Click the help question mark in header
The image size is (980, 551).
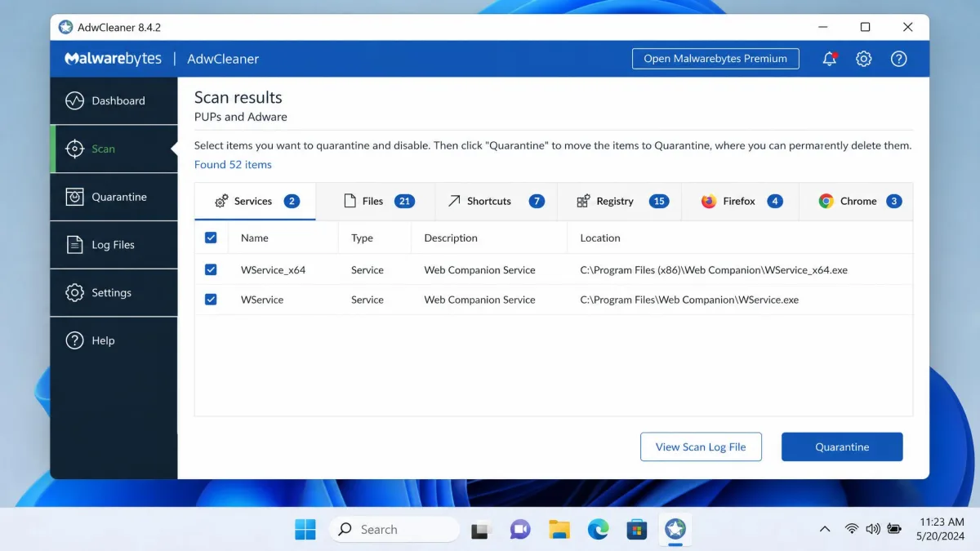pyautogui.click(x=899, y=59)
